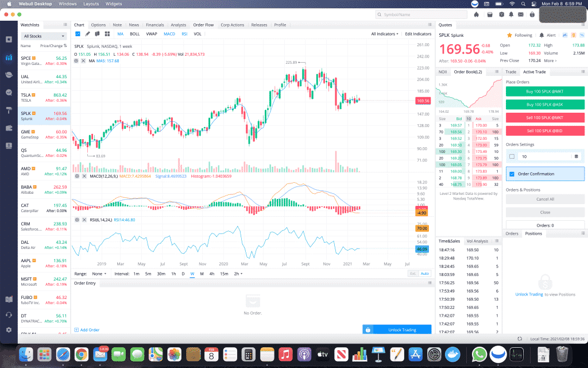Click the Alert bell for SPLK
Image resolution: width=588 pixels, height=368 pixels.
pyautogui.click(x=541, y=35)
